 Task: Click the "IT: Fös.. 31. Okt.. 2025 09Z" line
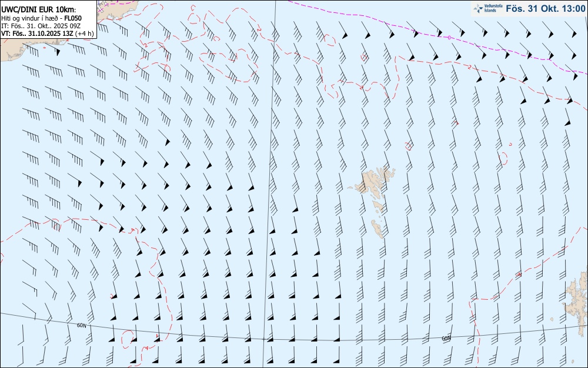pos(41,26)
